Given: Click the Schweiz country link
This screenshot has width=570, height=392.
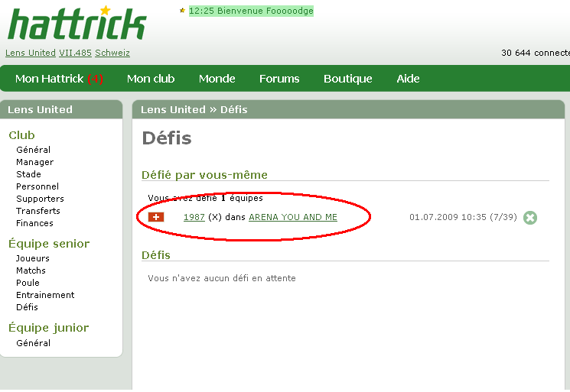Looking at the screenshot, I should pos(112,53).
